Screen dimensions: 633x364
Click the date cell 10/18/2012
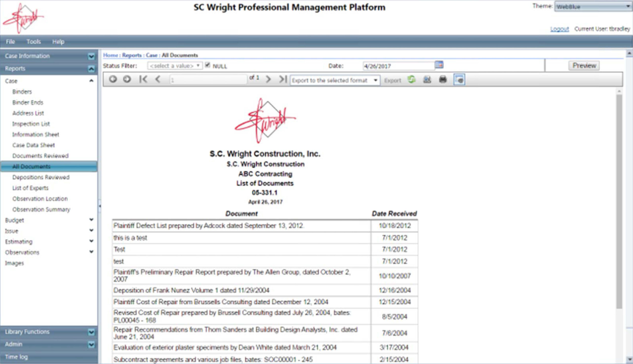point(394,226)
